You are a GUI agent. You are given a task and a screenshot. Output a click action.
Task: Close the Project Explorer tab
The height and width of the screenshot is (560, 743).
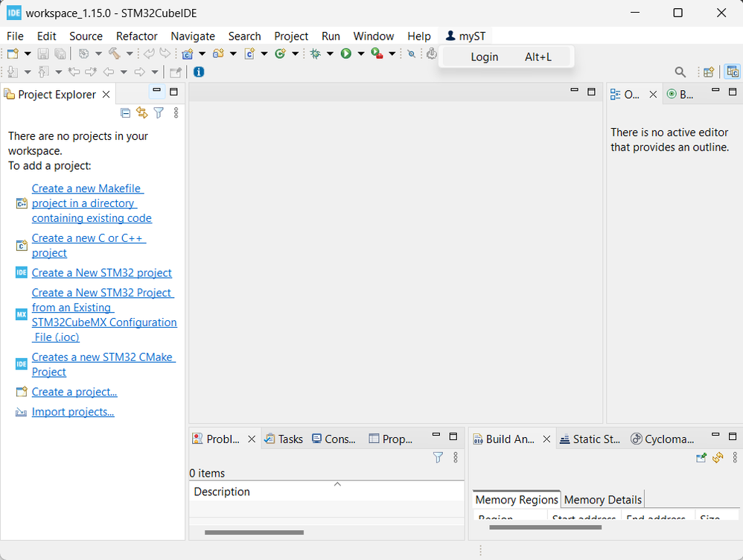click(x=106, y=95)
